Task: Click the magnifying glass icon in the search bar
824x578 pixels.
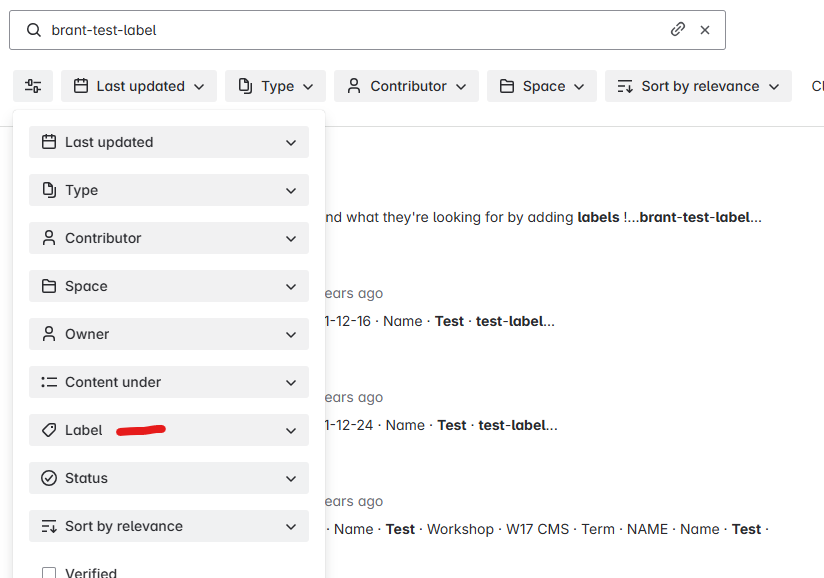Action: [x=33, y=30]
